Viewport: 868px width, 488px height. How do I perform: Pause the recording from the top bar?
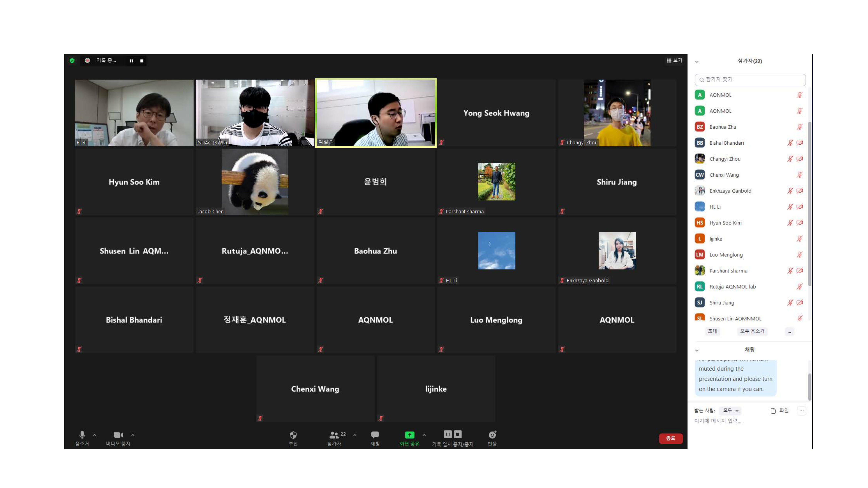click(x=131, y=61)
